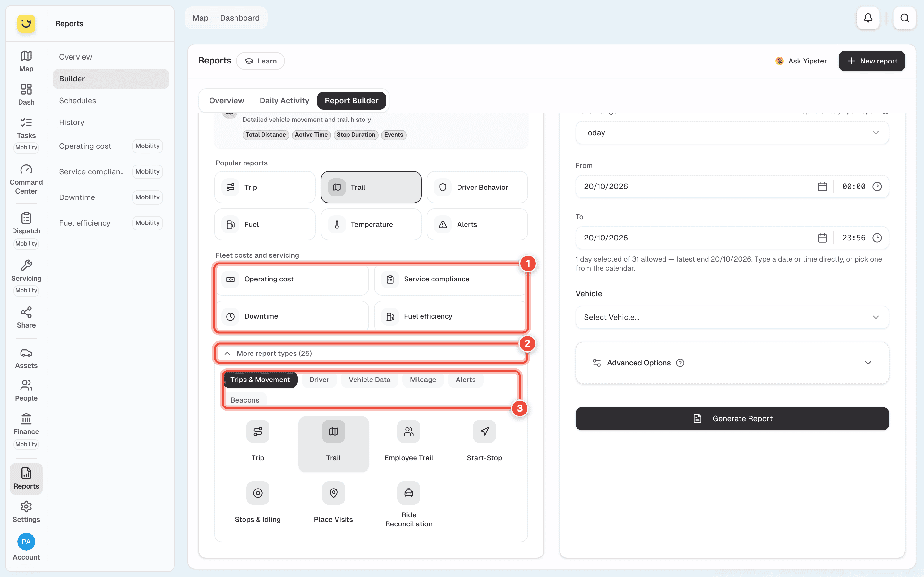Open calendar picker for From date
The height and width of the screenshot is (577, 924).
pyautogui.click(x=822, y=187)
